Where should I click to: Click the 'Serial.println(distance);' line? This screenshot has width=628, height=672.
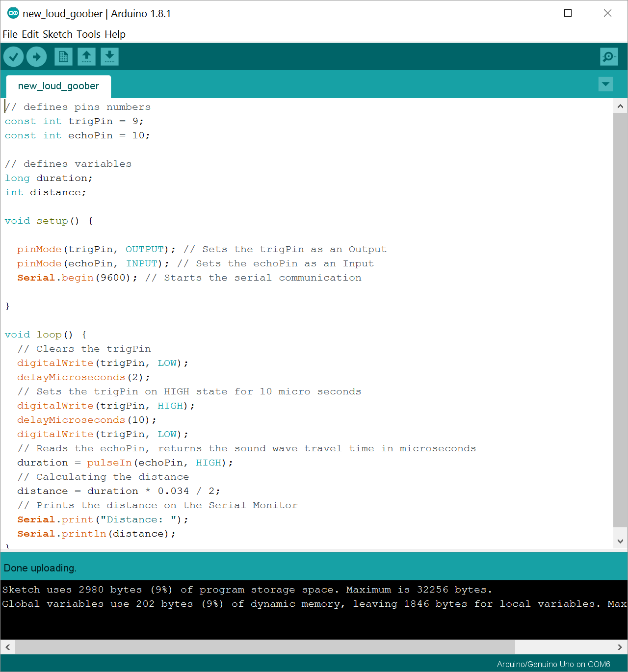pos(97,534)
